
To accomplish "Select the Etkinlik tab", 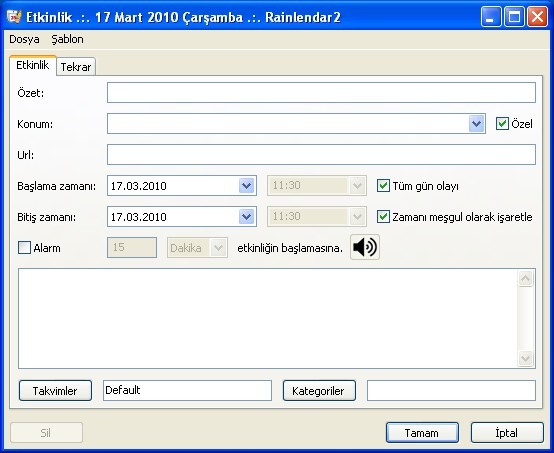I will [x=33, y=65].
